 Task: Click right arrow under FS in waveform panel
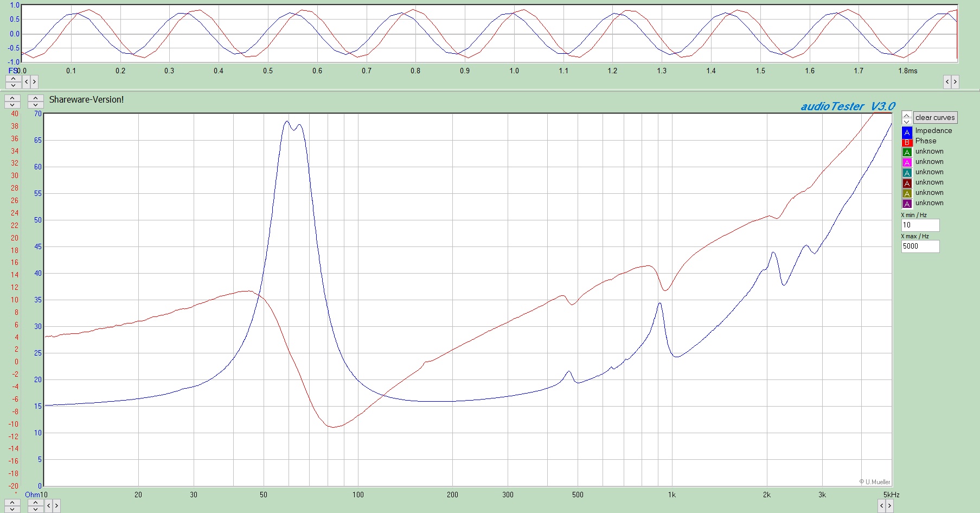(x=34, y=81)
